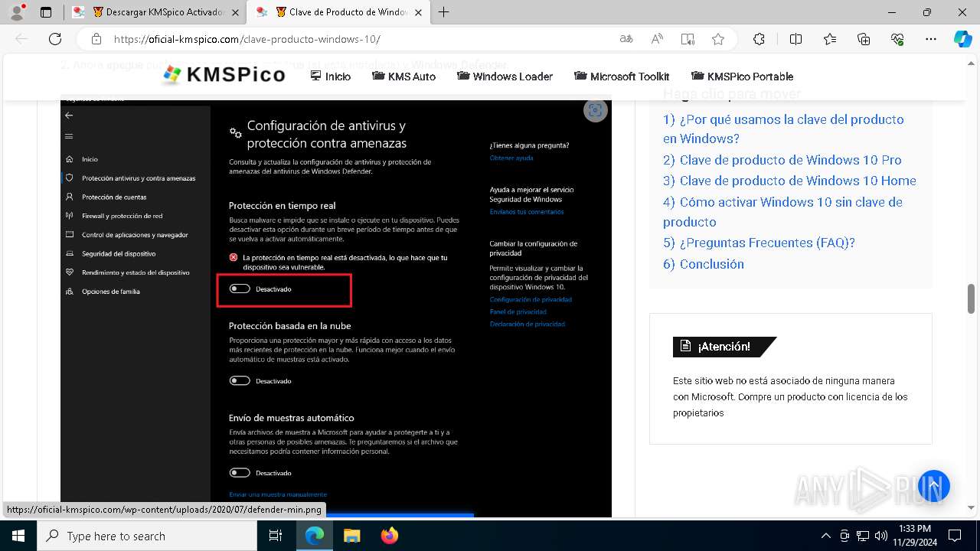The height and width of the screenshot is (551, 980).
Task: Open Task View on the taskbar
Action: 276,536
